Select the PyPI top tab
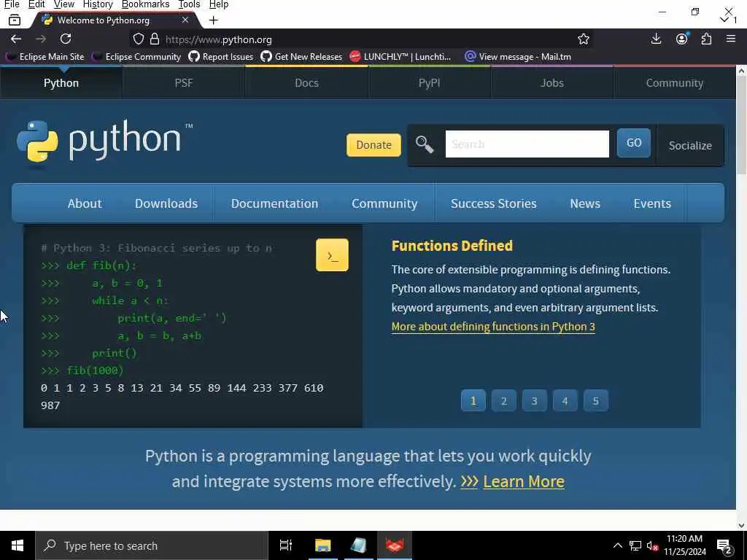 point(429,83)
